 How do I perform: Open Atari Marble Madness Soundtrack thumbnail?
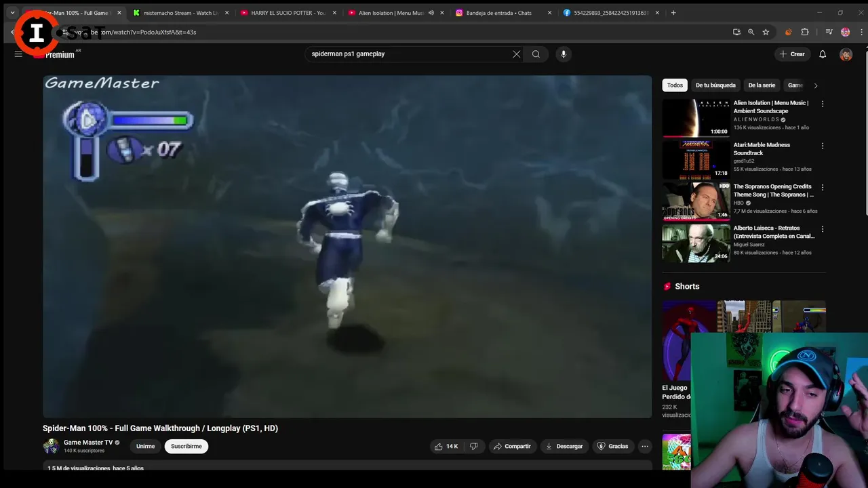[x=696, y=160]
